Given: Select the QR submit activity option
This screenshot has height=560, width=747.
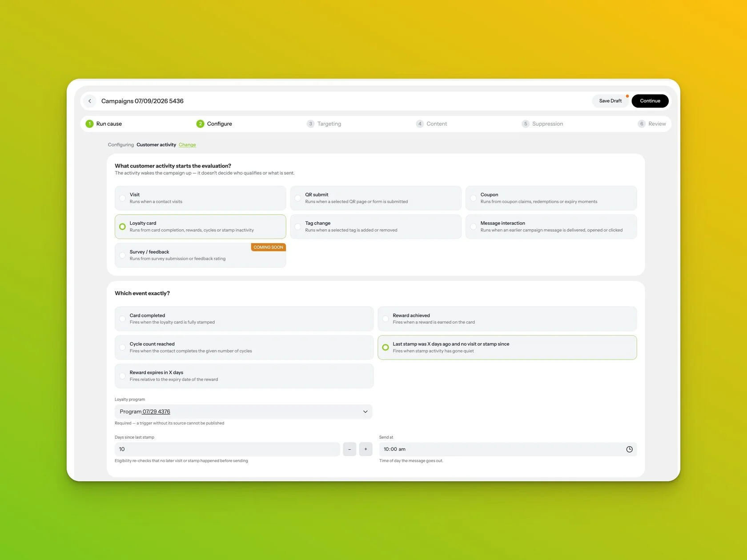Looking at the screenshot, I should (x=376, y=198).
